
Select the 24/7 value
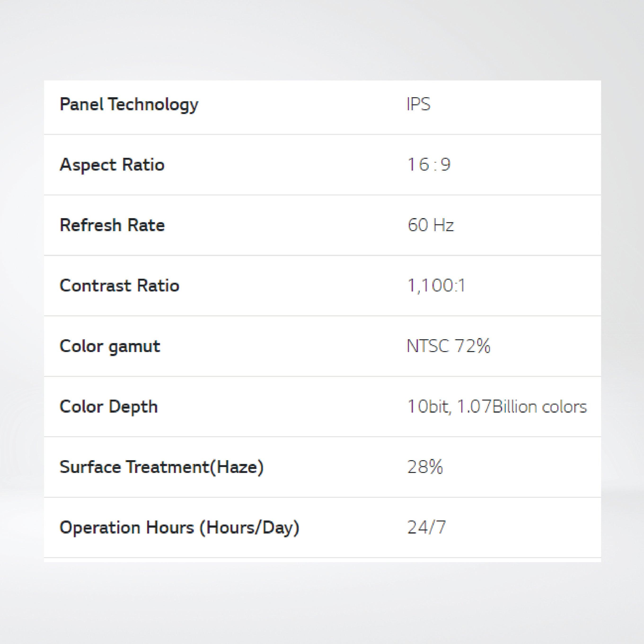coord(426,528)
